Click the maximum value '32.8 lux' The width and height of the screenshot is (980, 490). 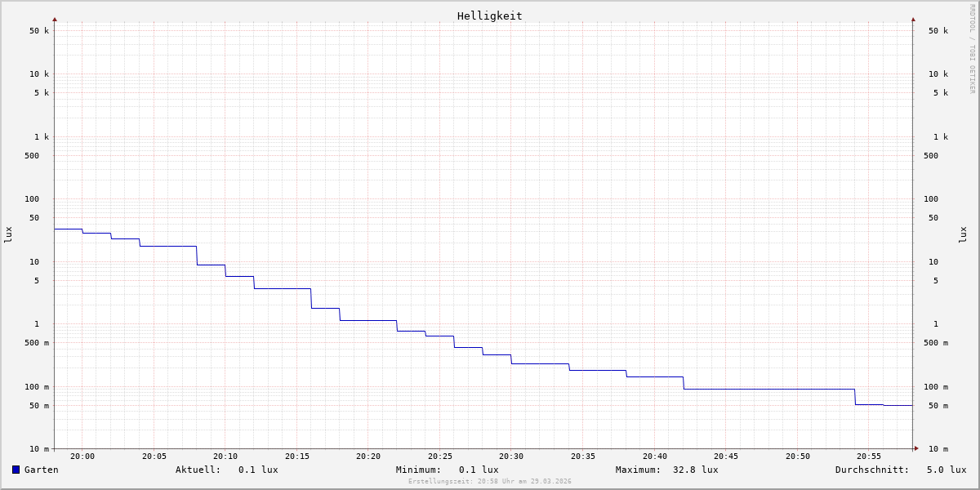696,470
